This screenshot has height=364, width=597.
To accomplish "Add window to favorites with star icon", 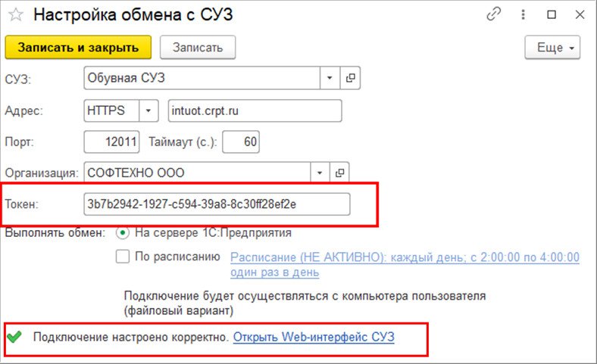I will tap(15, 15).
